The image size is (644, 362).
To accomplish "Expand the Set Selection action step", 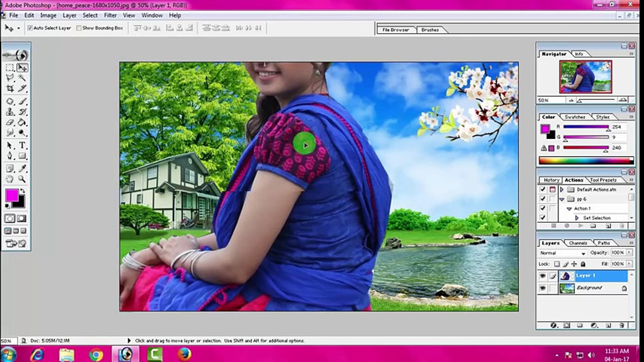I will click(577, 218).
